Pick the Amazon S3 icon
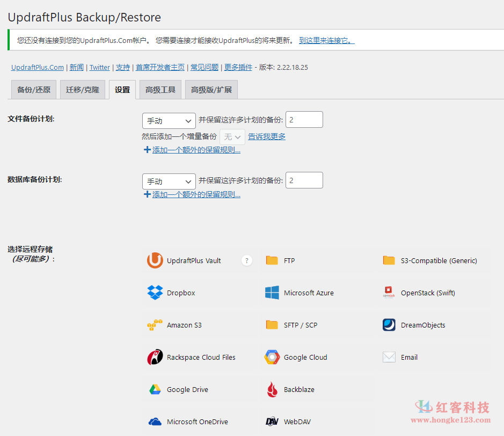 click(155, 325)
